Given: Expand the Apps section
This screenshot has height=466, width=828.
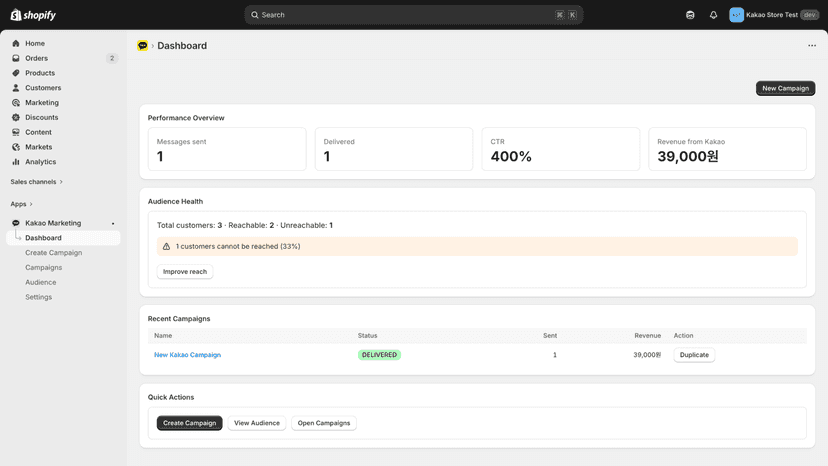Looking at the screenshot, I should click(22, 204).
